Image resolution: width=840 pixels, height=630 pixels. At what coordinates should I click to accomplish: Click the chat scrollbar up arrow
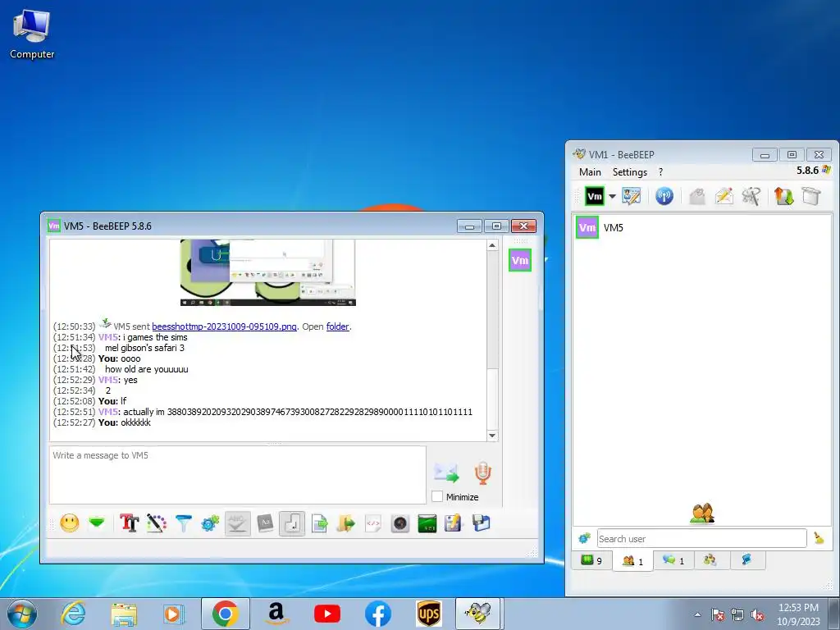click(492, 244)
